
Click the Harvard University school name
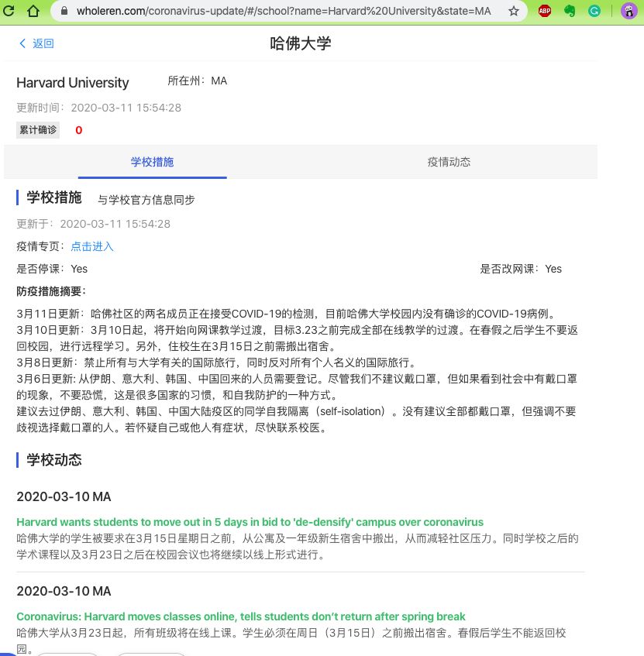tap(73, 83)
